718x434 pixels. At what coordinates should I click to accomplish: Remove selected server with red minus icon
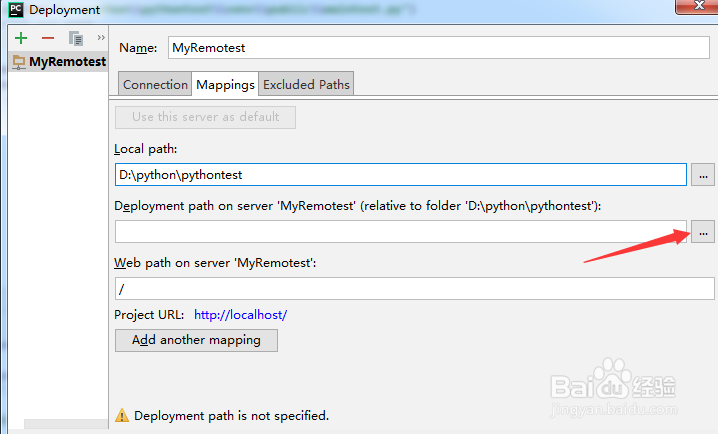coord(48,38)
